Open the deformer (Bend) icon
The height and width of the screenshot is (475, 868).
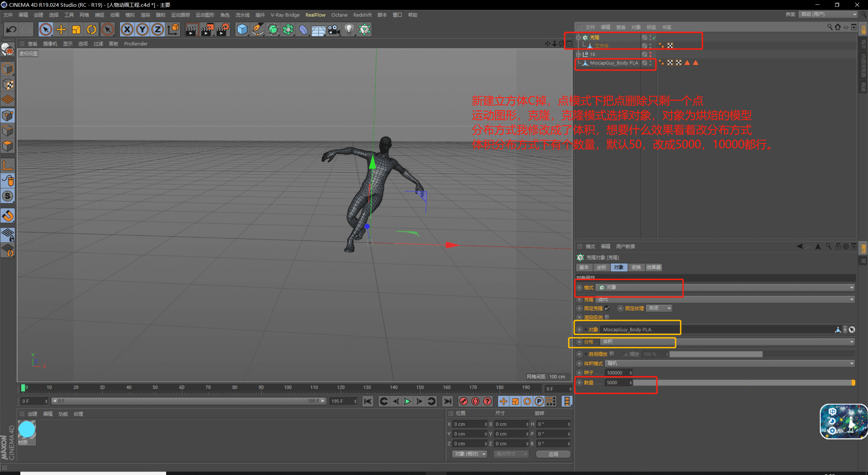(x=303, y=30)
